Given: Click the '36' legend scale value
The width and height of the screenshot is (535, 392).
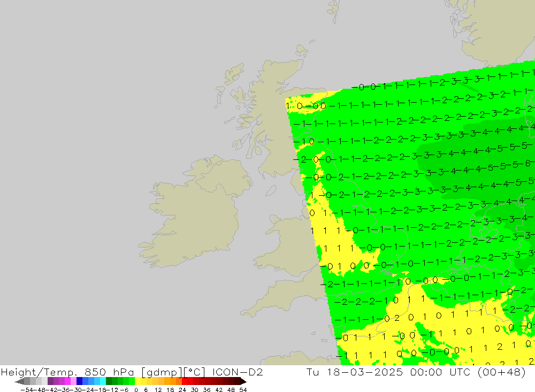Looking at the screenshot, I should click(207, 390).
